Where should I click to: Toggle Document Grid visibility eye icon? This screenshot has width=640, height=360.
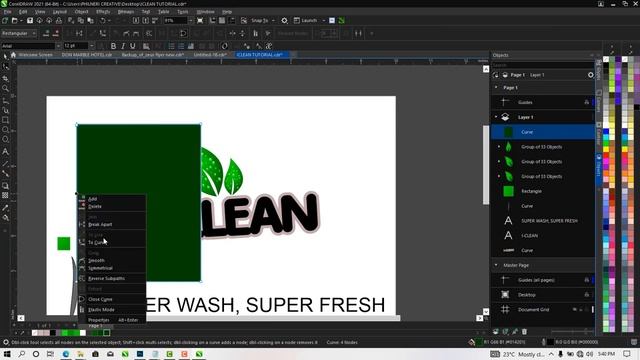coord(575,309)
